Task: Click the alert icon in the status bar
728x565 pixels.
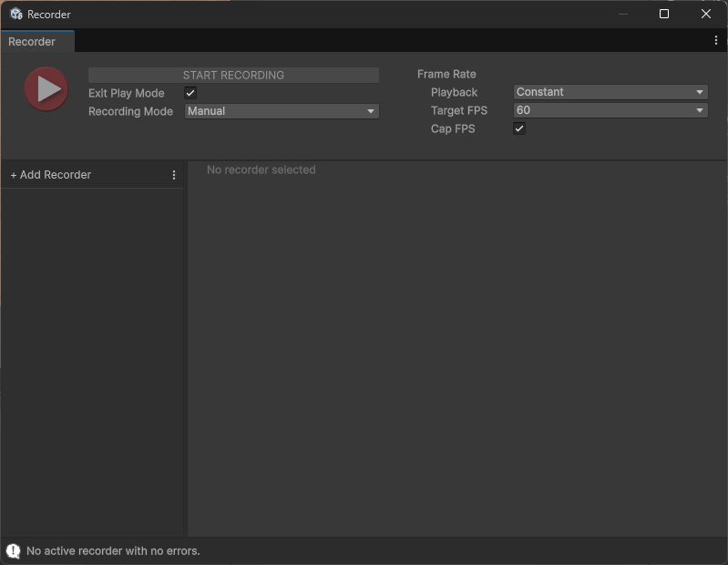Action: (x=13, y=551)
